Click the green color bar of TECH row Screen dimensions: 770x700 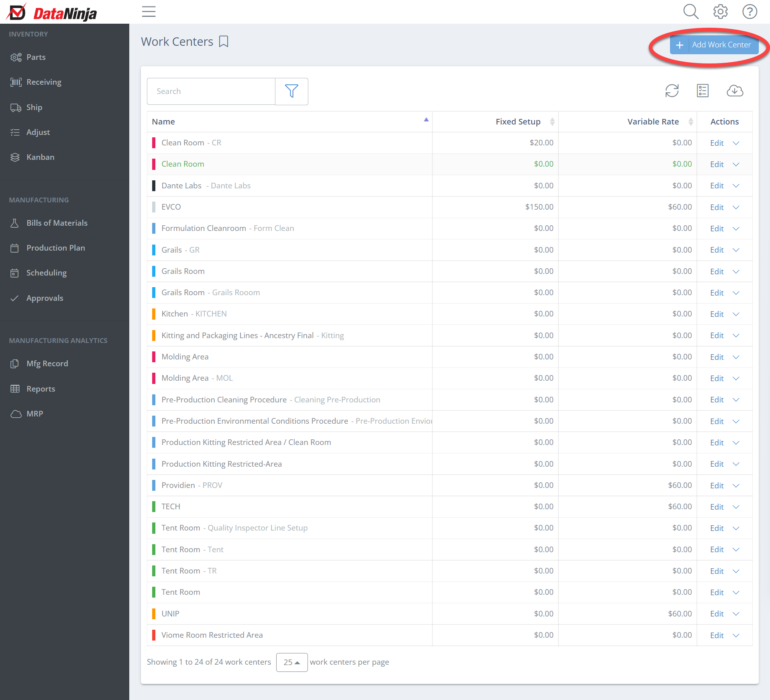coord(154,506)
